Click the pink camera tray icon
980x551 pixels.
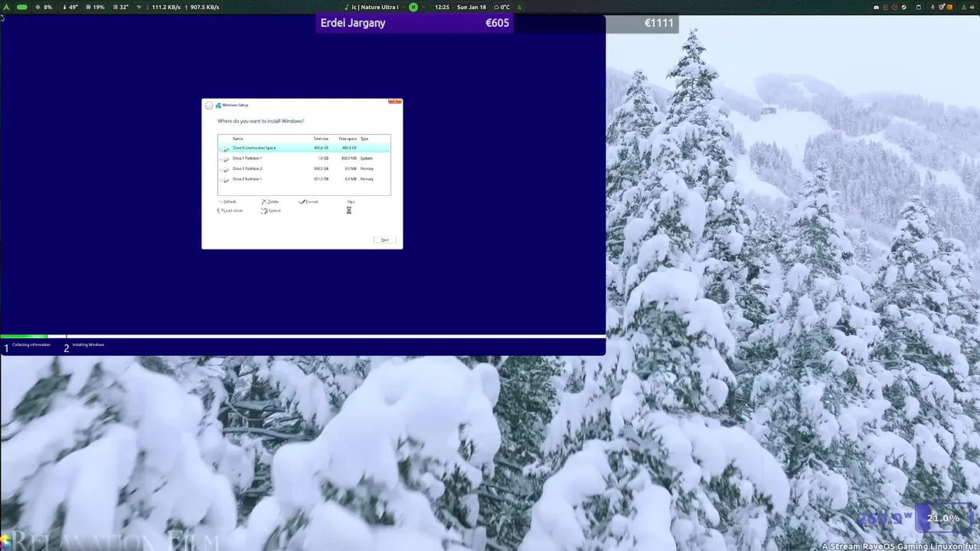[x=942, y=7]
